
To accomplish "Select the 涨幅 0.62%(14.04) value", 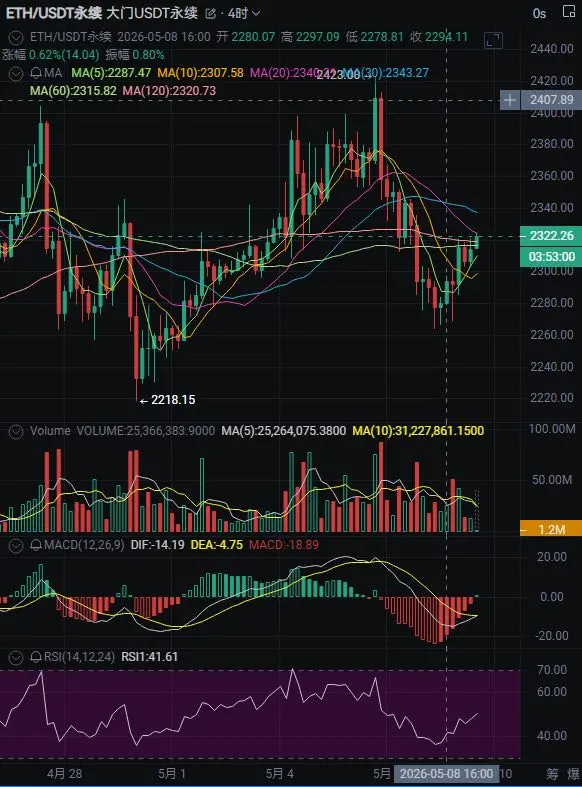I will point(51,55).
